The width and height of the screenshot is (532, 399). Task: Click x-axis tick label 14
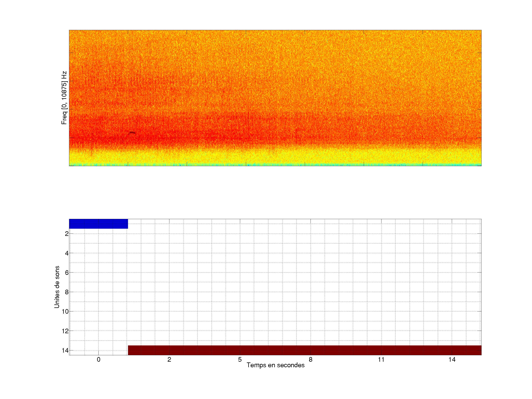pos(452,359)
